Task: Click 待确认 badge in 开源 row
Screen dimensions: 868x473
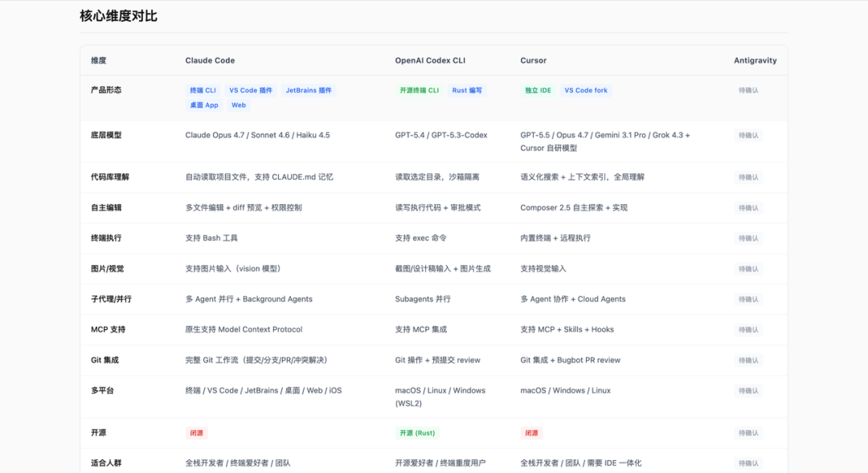Action: coord(748,433)
